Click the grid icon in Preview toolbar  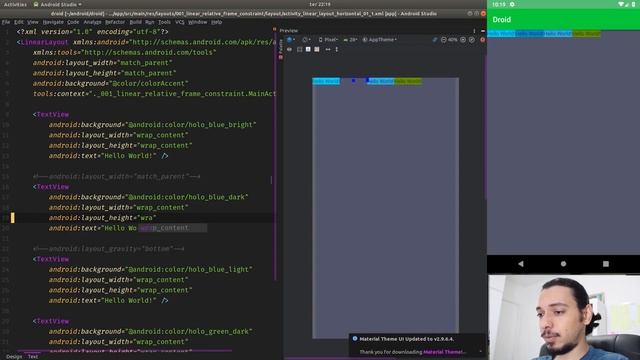pos(317,49)
